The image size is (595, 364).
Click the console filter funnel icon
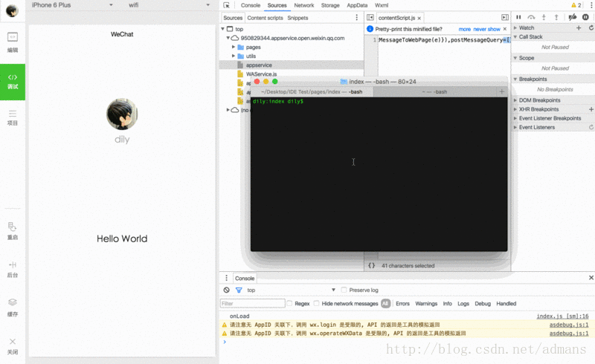(239, 290)
